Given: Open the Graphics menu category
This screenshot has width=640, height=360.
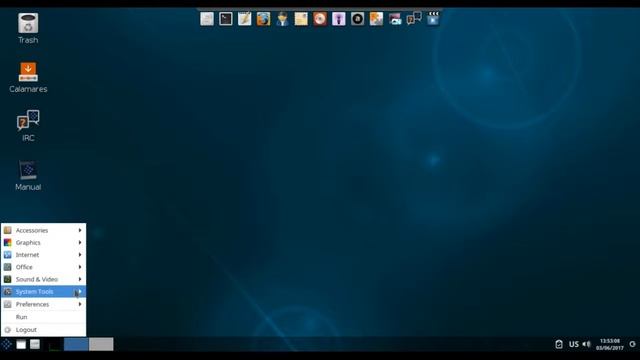Looking at the screenshot, I should point(43,242).
